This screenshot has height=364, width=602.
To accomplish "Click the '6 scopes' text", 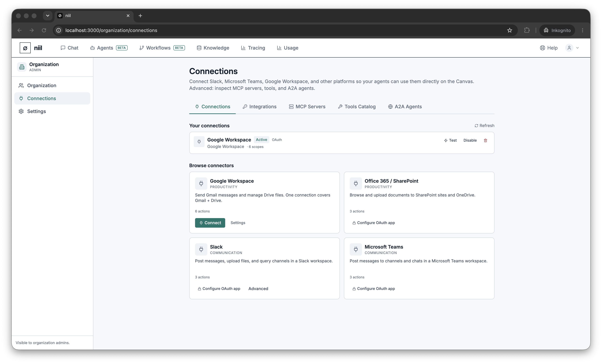I will tap(256, 147).
